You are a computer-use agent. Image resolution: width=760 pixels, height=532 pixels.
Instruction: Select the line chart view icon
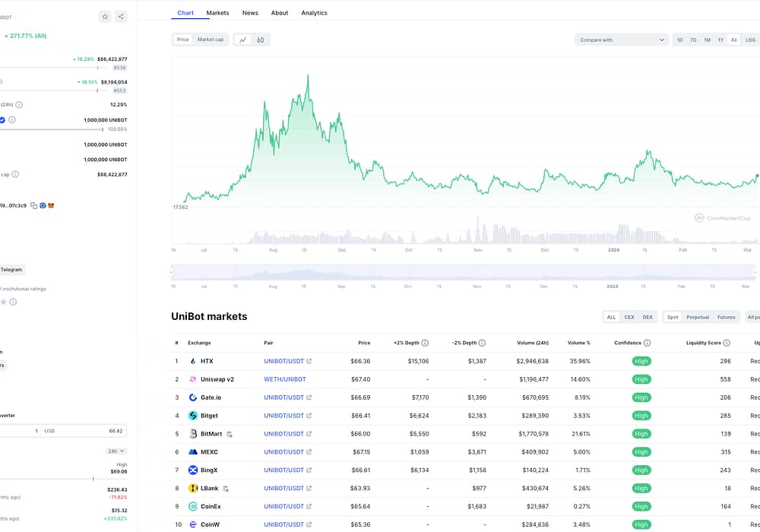[243, 40]
